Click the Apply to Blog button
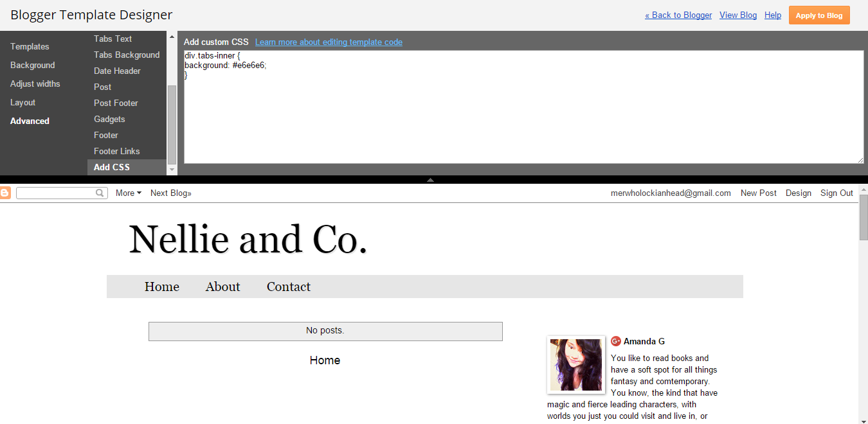Viewport: 868px width, 424px height. (819, 15)
